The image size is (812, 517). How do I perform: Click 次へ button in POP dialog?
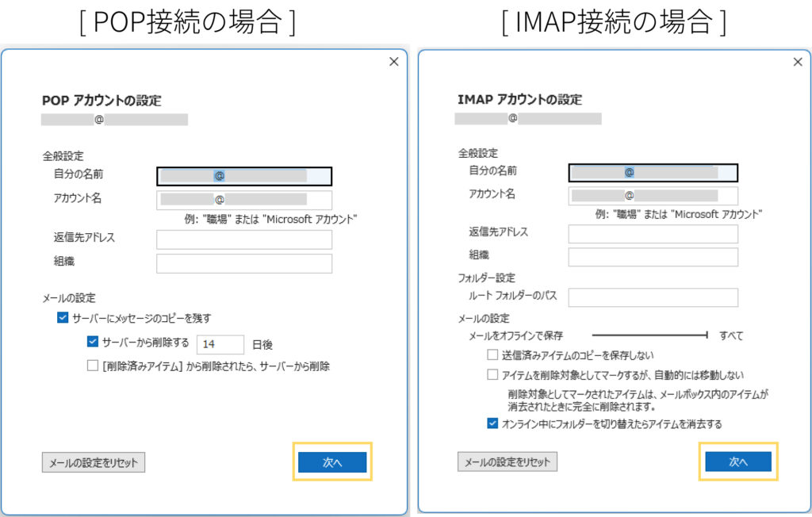(x=332, y=462)
